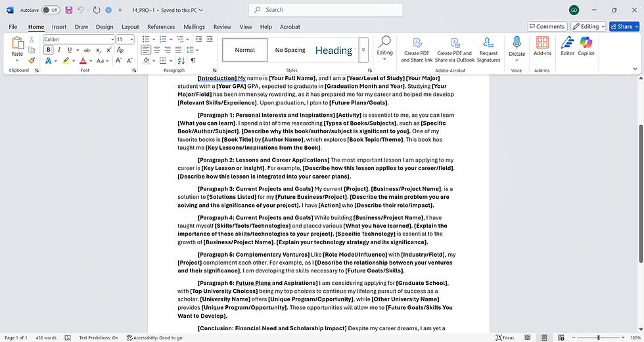Toggle show paragraph marks
This screenshot has height=342, width=644.
click(193, 60)
